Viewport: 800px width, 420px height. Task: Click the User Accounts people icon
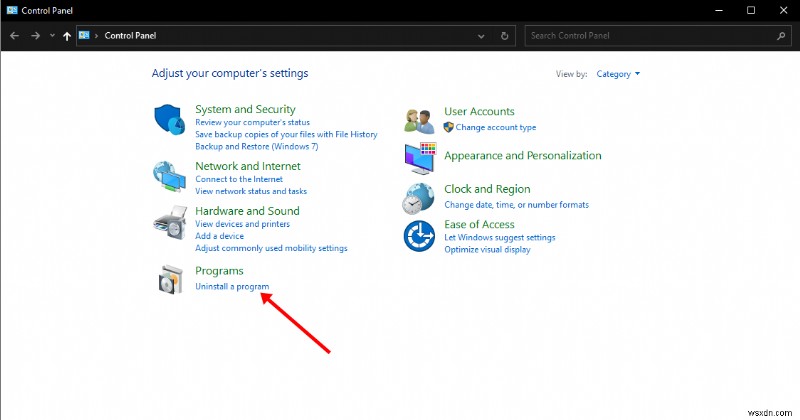point(419,120)
